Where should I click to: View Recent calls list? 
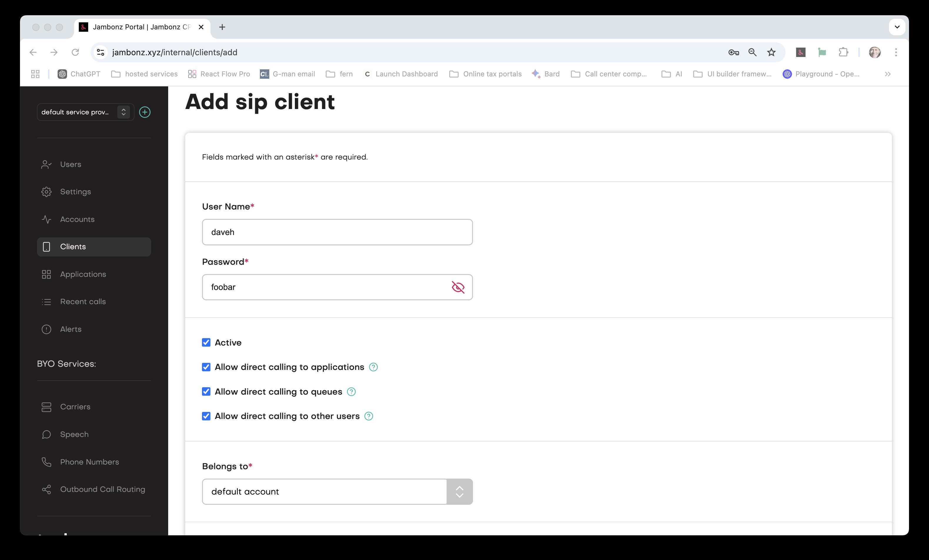pos(83,301)
